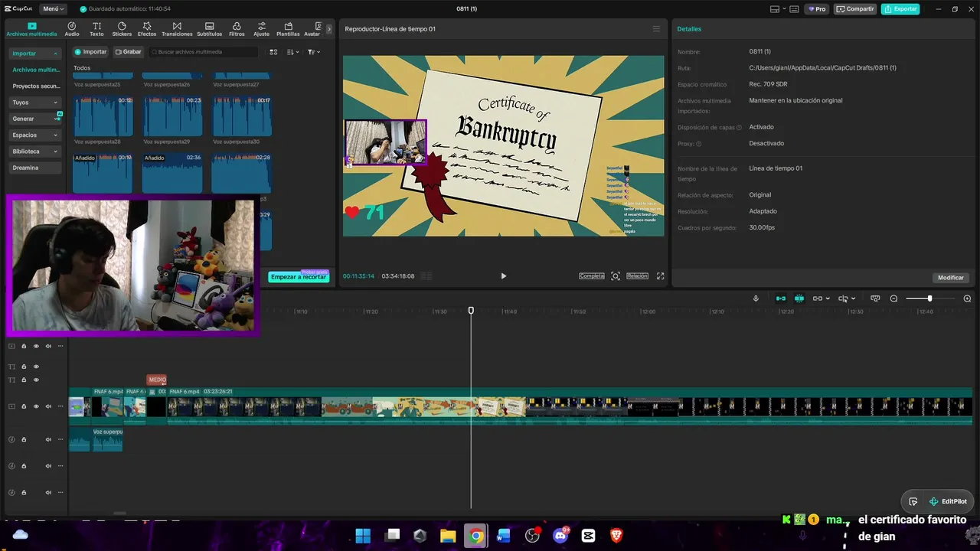The width and height of the screenshot is (980, 551).
Task: Focus the Buscar archivos multimedia search field
Action: [204, 52]
